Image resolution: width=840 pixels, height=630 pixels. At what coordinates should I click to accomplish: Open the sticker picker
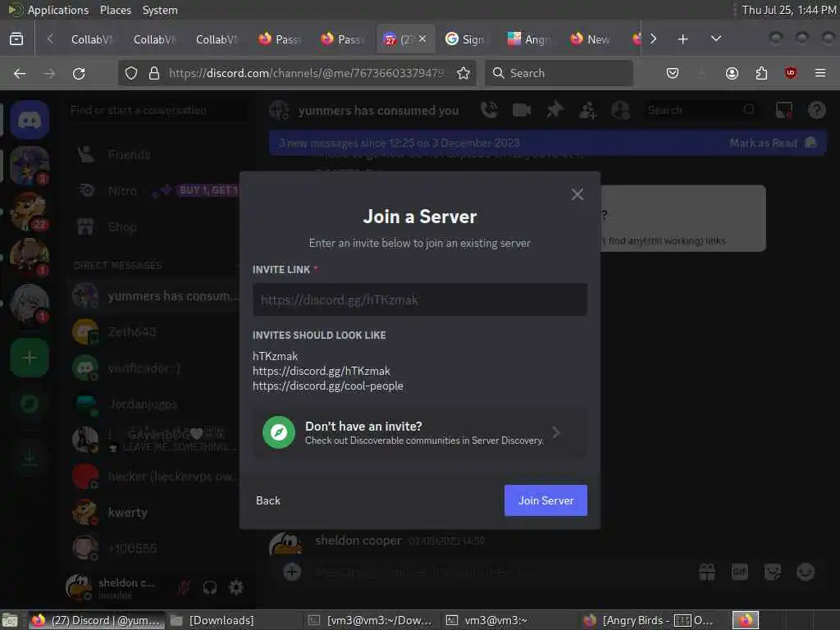(x=772, y=572)
